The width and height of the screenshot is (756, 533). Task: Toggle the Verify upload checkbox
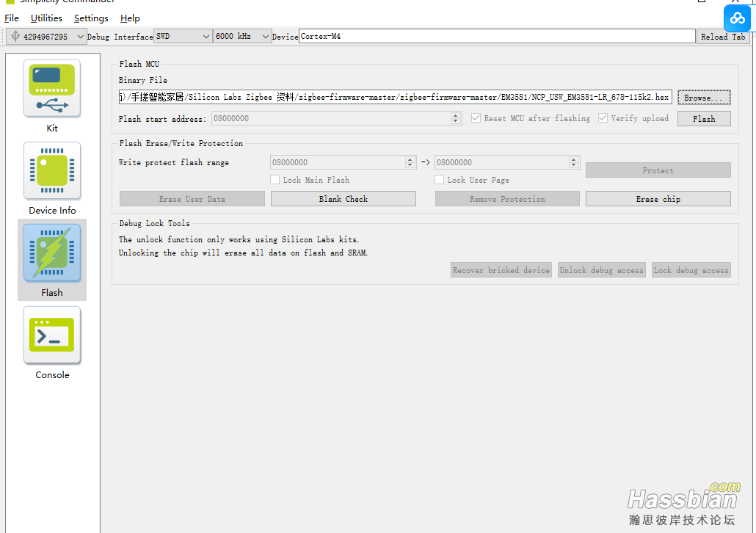click(603, 118)
